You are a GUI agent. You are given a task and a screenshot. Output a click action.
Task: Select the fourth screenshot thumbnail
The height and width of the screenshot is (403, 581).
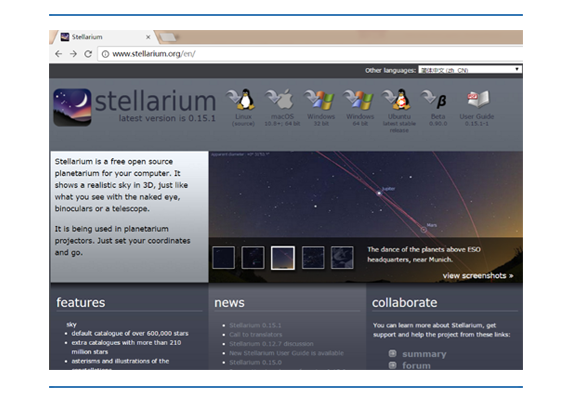point(313,257)
